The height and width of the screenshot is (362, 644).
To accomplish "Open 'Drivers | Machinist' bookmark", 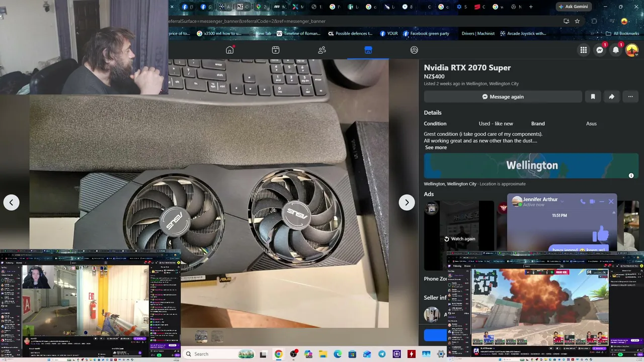I will tap(478, 34).
